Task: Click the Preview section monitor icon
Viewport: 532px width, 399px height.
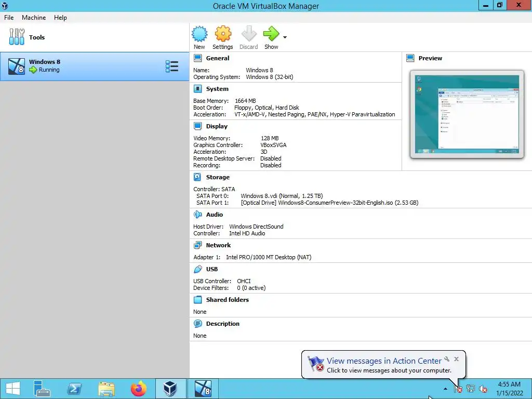Action: click(410, 58)
